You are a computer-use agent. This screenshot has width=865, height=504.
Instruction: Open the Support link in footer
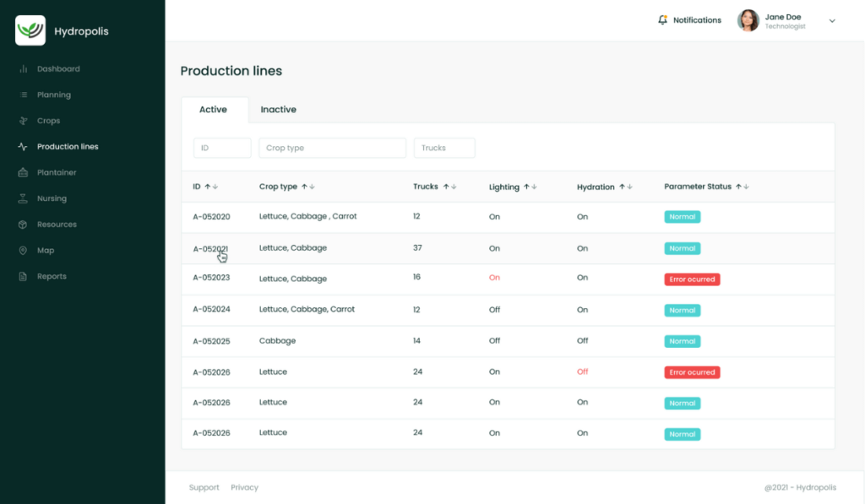tap(204, 487)
